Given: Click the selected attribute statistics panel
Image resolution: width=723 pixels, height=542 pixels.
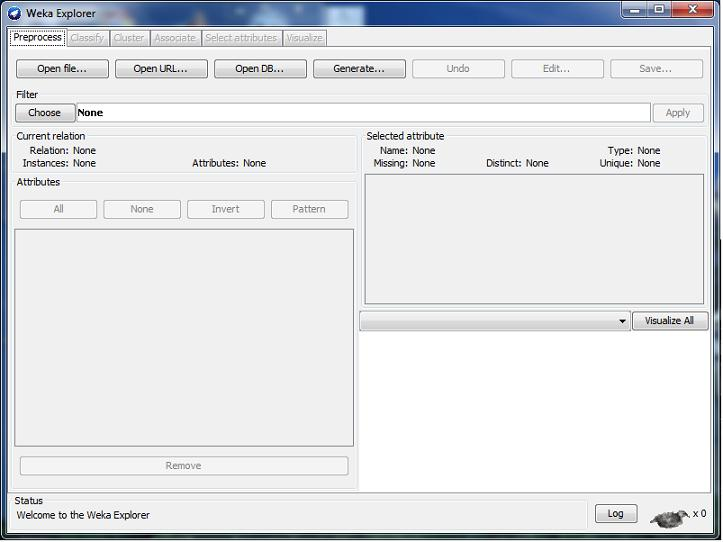Looking at the screenshot, I should tap(534, 239).
